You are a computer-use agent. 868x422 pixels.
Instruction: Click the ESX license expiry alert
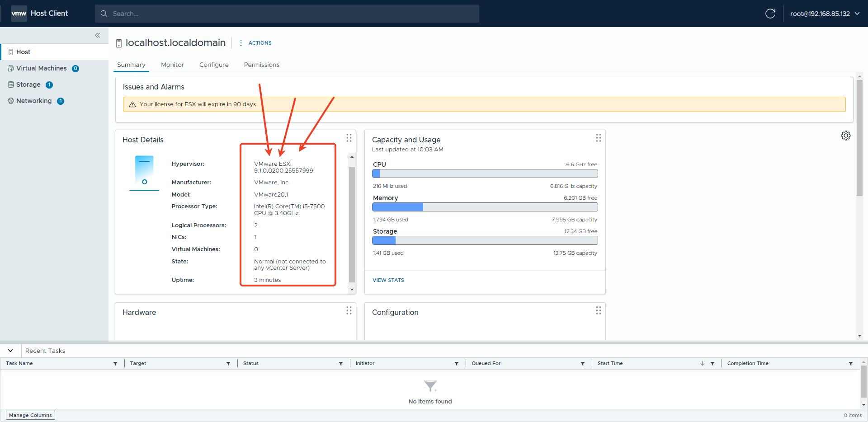point(484,104)
